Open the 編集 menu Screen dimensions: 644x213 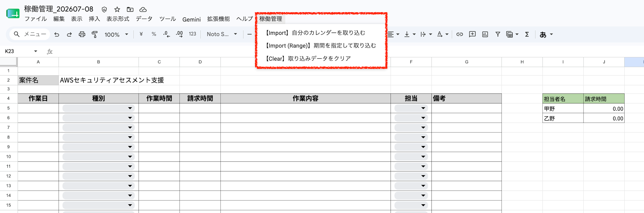59,19
